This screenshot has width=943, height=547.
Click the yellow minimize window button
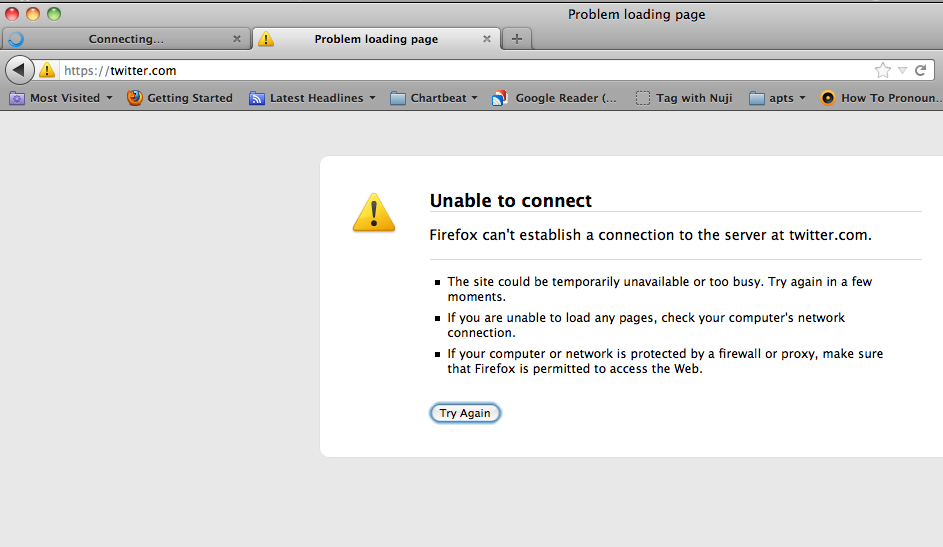pos(33,13)
